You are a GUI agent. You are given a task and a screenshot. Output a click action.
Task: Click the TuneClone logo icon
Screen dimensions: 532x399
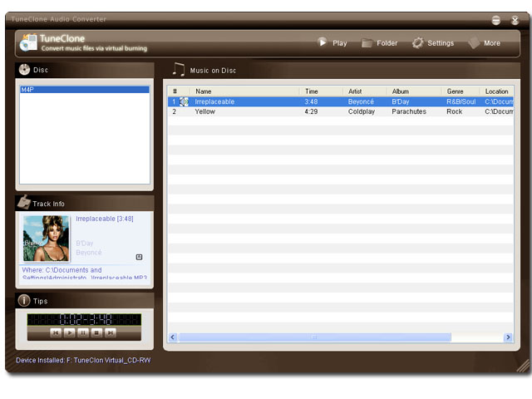(28, 42)
